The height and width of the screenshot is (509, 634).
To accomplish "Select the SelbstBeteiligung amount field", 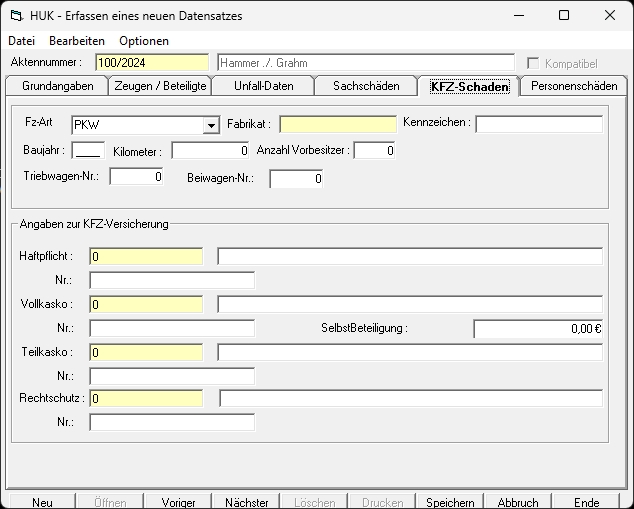I will (x=538, y=328).
